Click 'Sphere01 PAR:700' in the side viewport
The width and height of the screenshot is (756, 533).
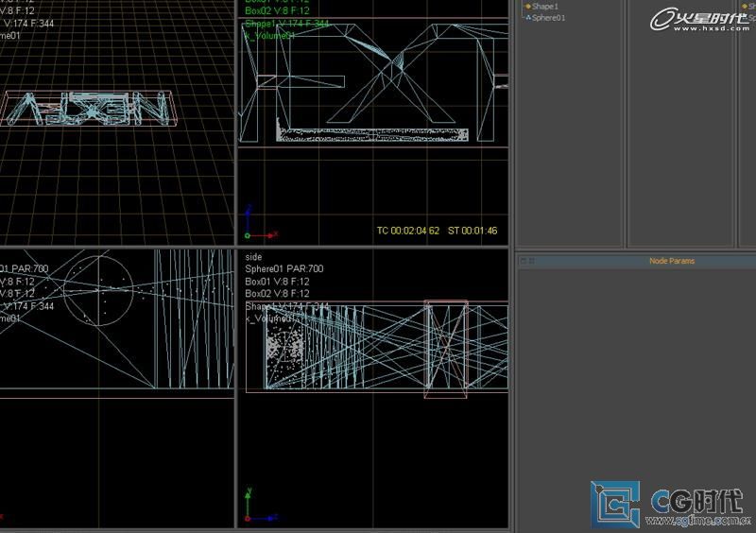click(284, 269)
